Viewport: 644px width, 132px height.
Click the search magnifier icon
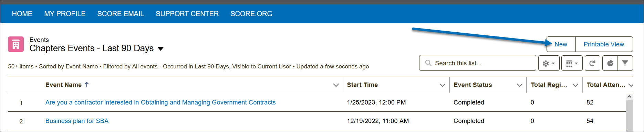click(x=428, y=63)
